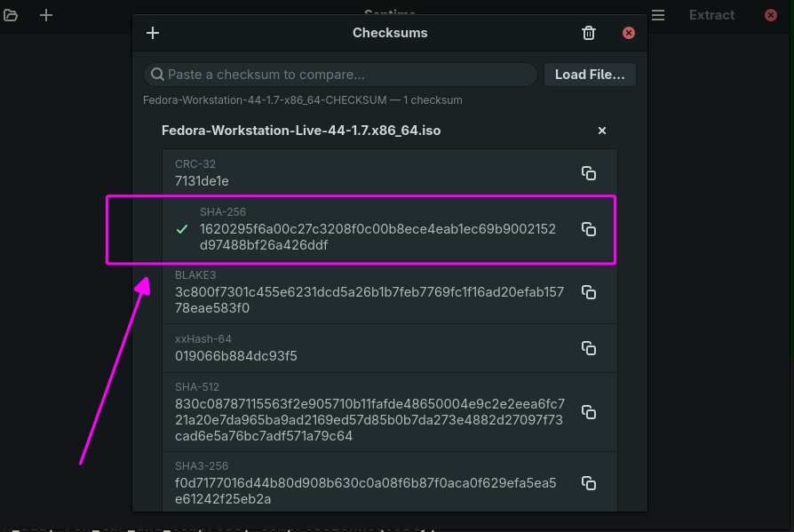This screenshot has width=794, height=532.
Task: Clear all checksums with the trash icon
Action: [x=589, y=33]
